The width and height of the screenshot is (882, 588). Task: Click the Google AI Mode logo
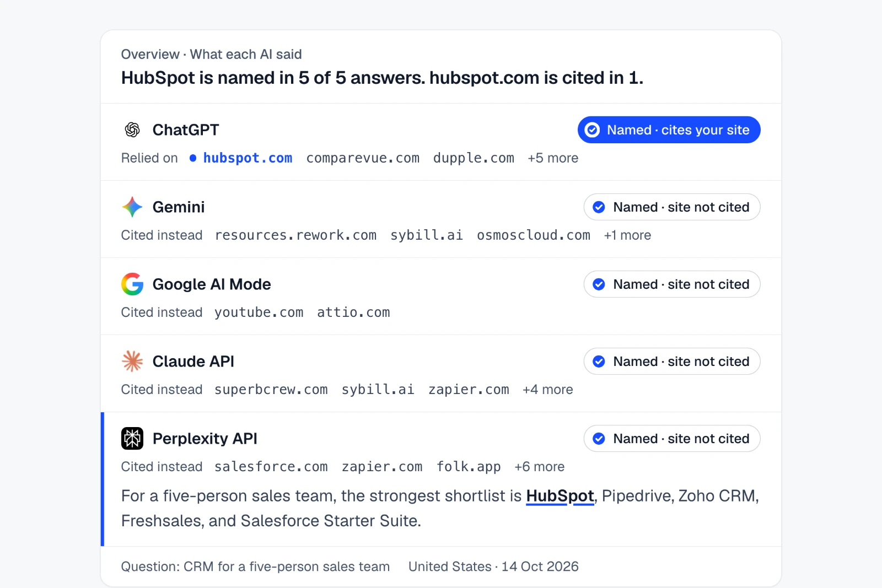pos(132,284)
